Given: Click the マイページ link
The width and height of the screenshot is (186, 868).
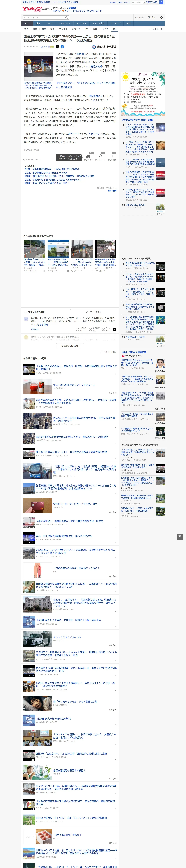Looking at the screenshot, I should click(139, 18).
